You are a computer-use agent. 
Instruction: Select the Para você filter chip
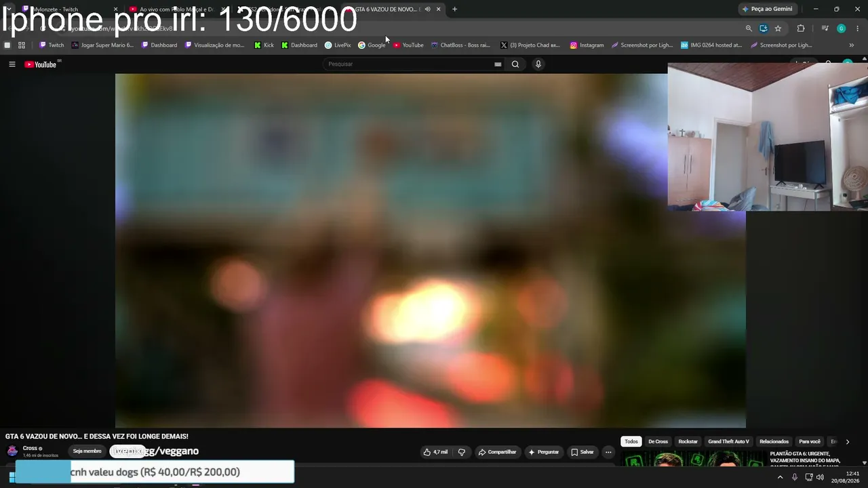point(810,442)
